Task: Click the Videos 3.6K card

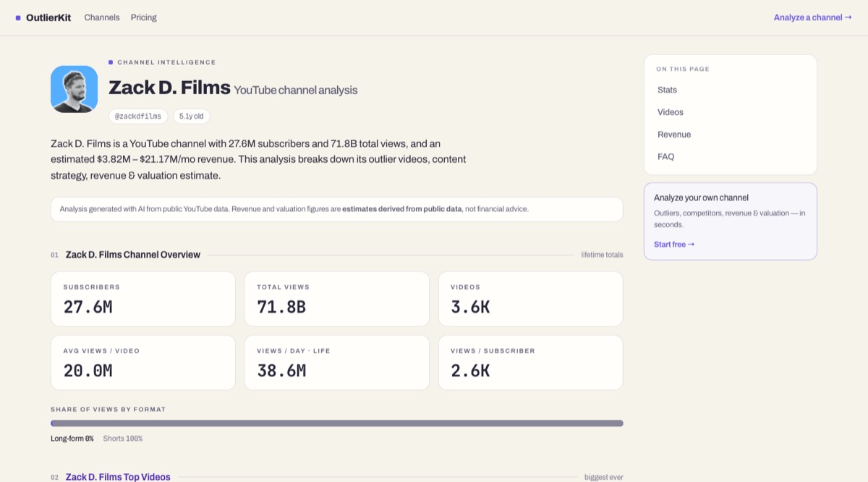Action: 531,299
